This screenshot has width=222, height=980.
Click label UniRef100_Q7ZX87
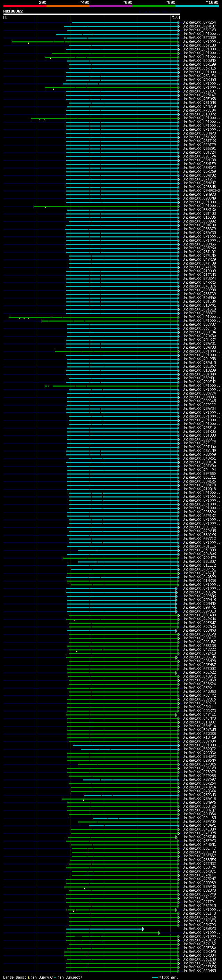199,91
